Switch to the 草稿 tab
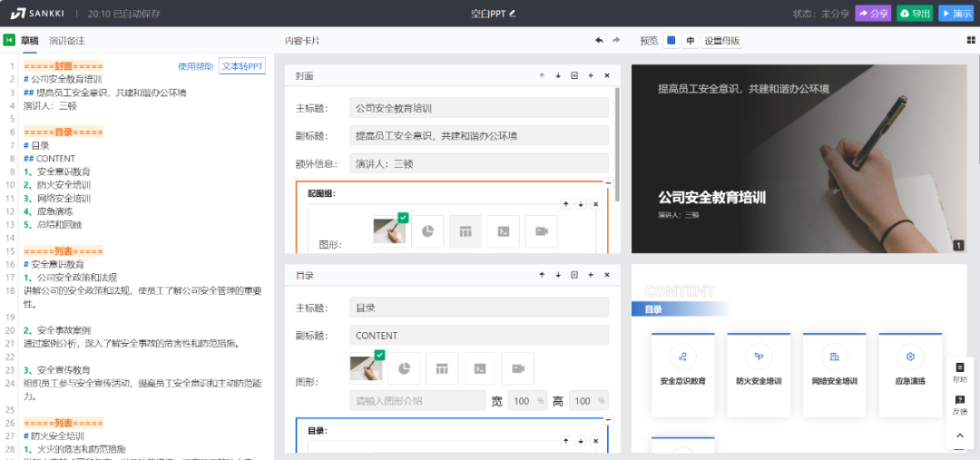 pyautogui.click(x=29, y=41)
